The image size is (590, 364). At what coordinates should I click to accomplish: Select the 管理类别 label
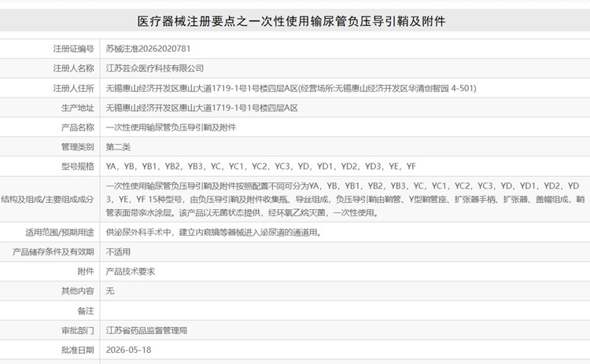[78, 147]
